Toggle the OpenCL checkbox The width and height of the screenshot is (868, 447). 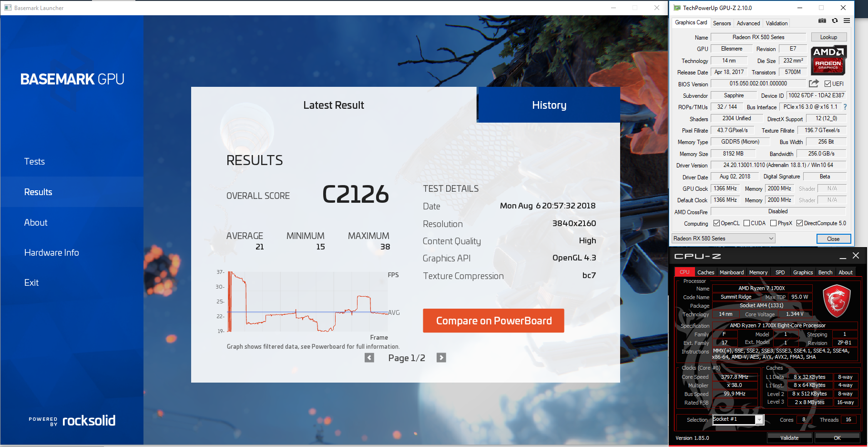tap(716, 223)
